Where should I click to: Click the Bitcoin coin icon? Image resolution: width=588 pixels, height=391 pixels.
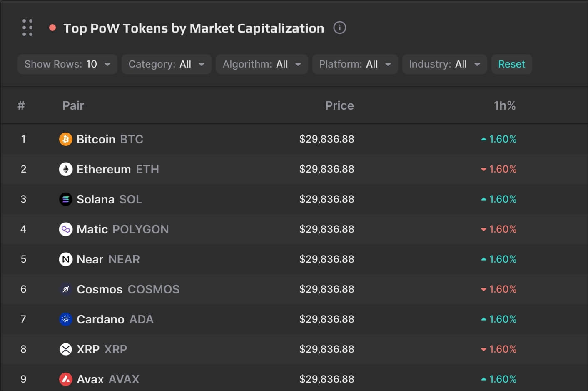coord(65,139)
